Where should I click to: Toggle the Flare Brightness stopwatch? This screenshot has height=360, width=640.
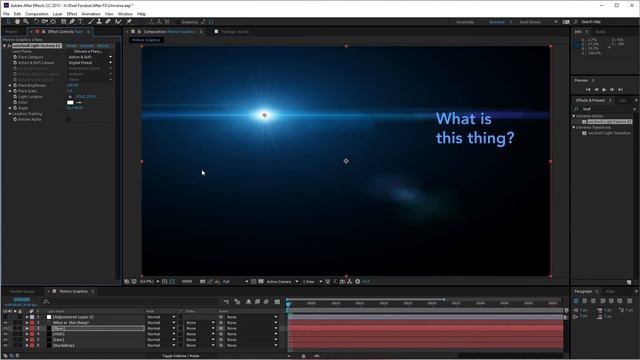pyautogui.click(x=15, y=85)
